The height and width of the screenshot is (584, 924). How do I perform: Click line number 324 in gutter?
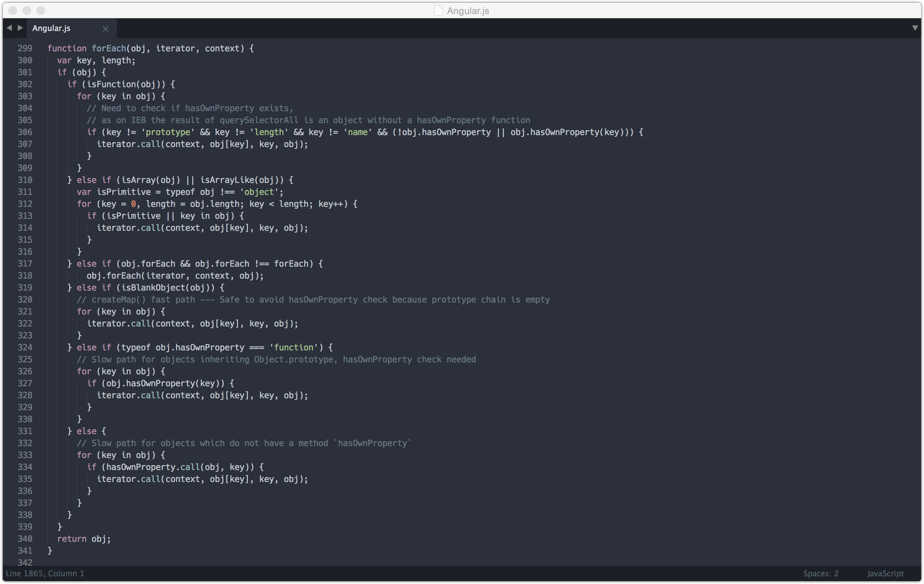(25, 347)
